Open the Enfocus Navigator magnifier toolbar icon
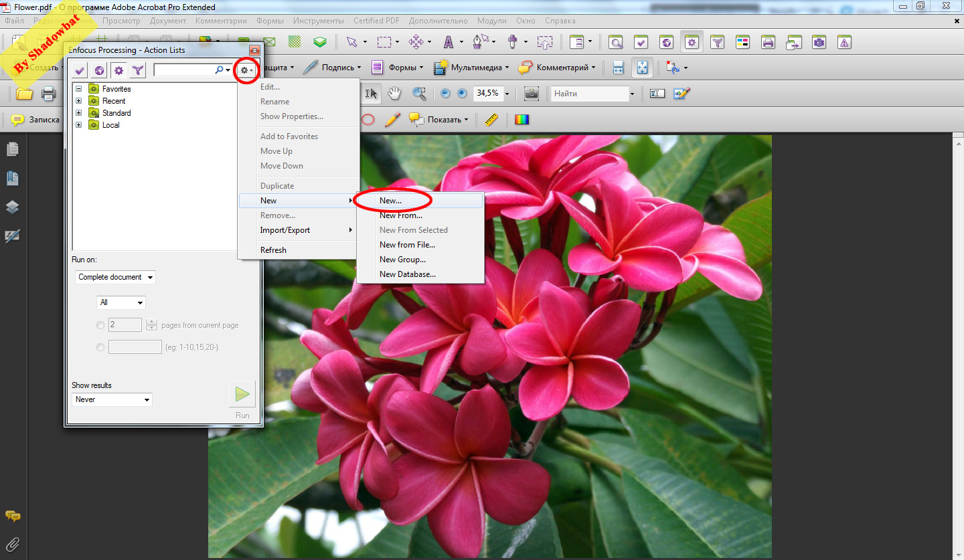Viewport: 964px width, 560px height. [616, 42]
